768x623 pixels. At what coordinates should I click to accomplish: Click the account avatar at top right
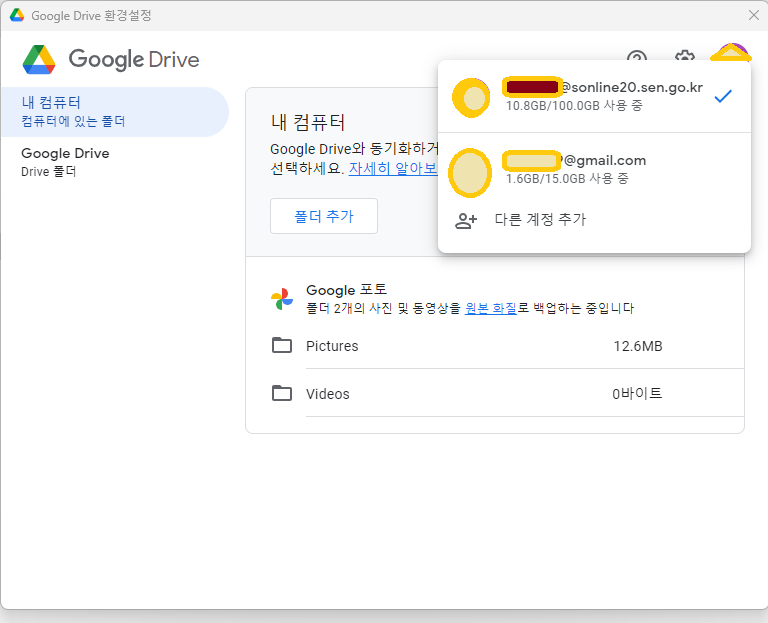point(731,52)
